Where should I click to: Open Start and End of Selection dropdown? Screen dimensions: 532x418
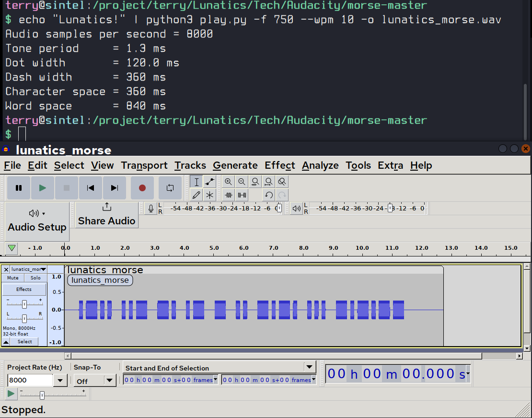point(309,368)
